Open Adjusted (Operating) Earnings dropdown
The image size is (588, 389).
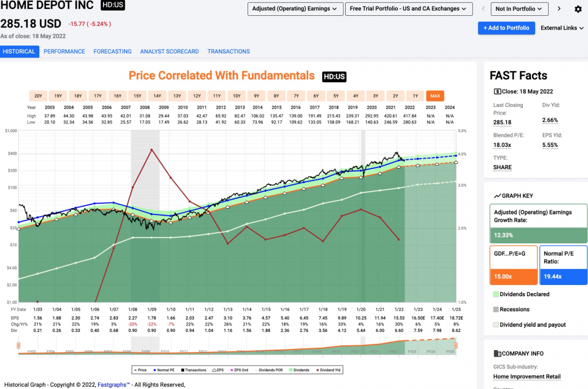[x=295, y=9]
